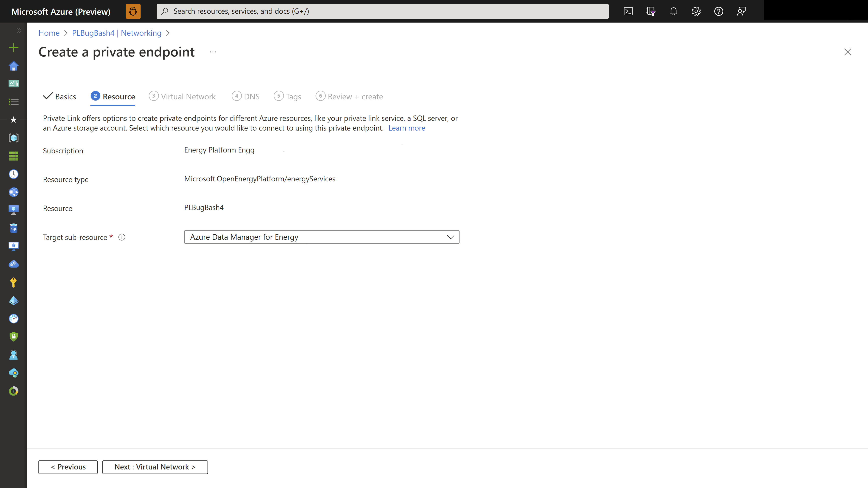Open Cloud Shell terminal
This screenshot has width=868, height=488.
point(628,11)
